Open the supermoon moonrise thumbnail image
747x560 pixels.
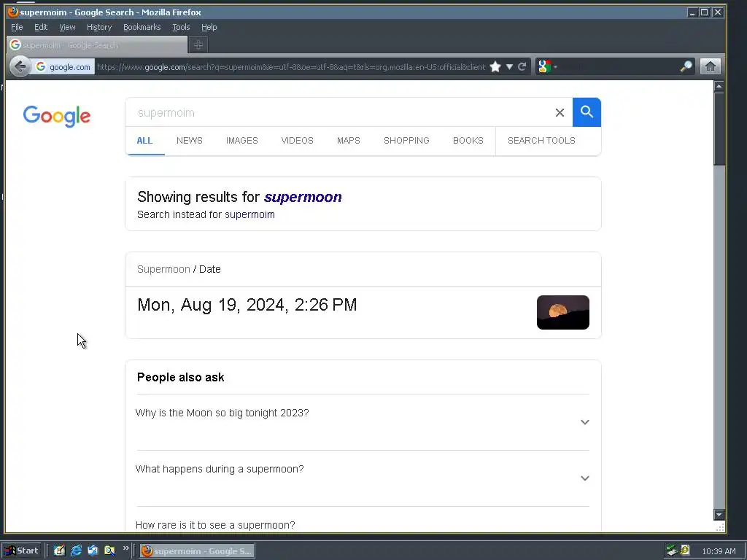(x=562, y=312)
